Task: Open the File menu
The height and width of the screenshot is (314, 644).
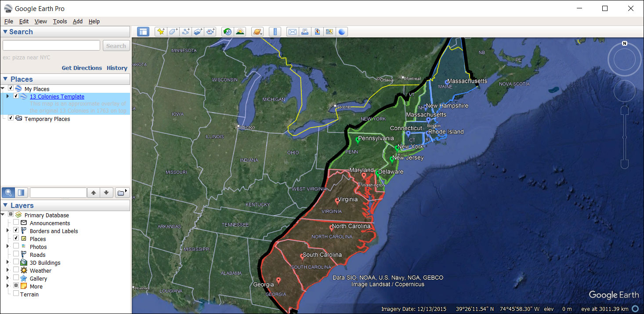Action: click(x=8, y=21)
